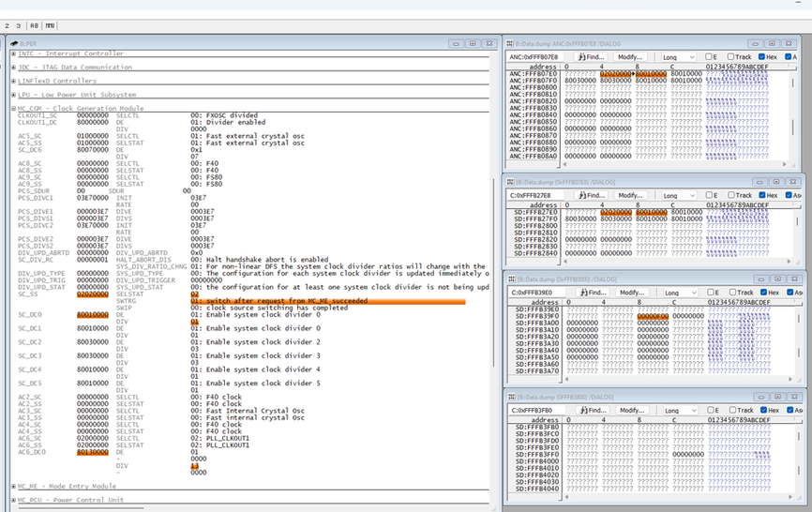
Task: Uncheck Hex in C:0xFFFB27E8 dump window
Action: 761,195
